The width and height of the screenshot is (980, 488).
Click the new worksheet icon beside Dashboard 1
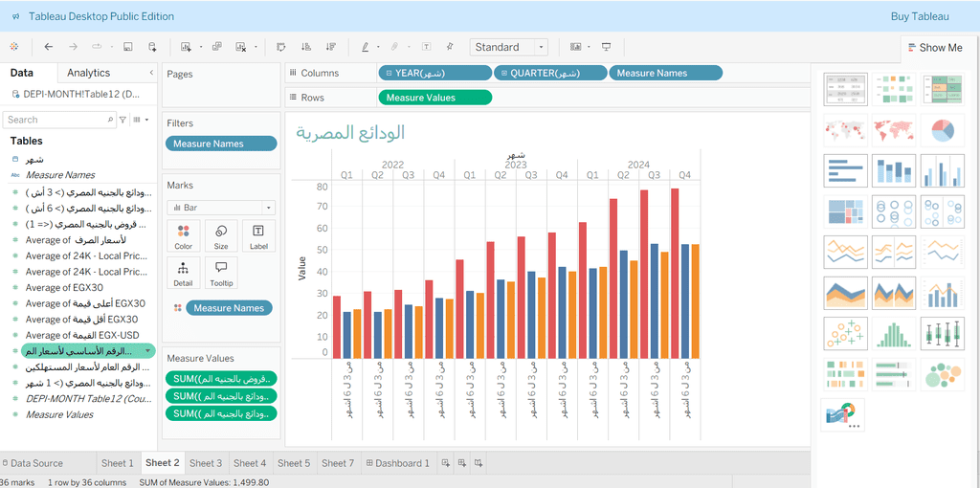[445, 463]
